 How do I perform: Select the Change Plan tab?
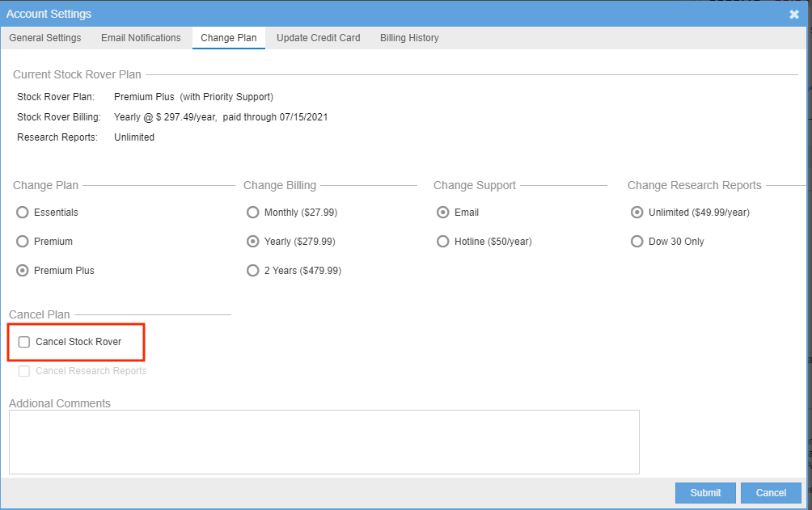click(229, 38)
